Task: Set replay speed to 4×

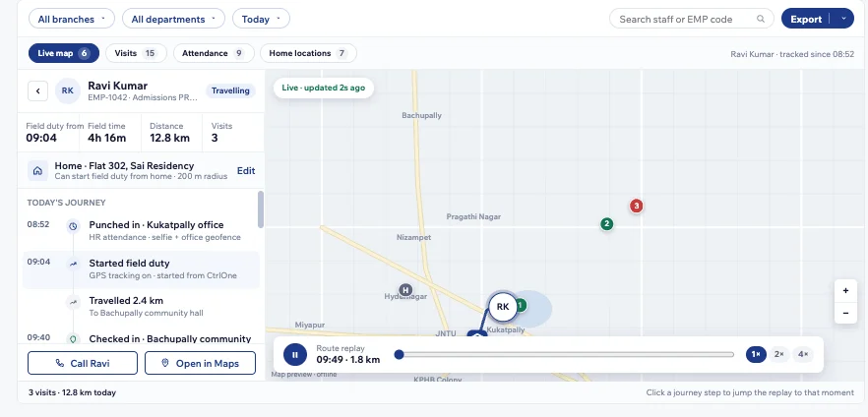Action: [x=803, y=354]
